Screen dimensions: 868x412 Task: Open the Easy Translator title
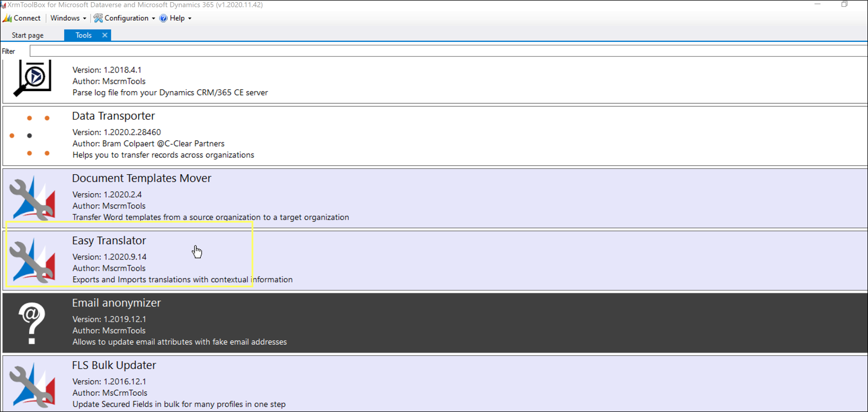109,240
